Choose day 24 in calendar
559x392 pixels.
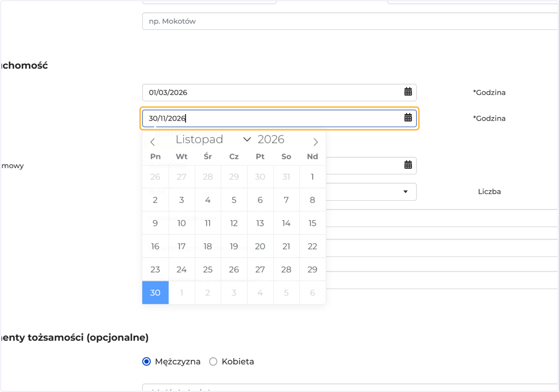tap(182, 270)
